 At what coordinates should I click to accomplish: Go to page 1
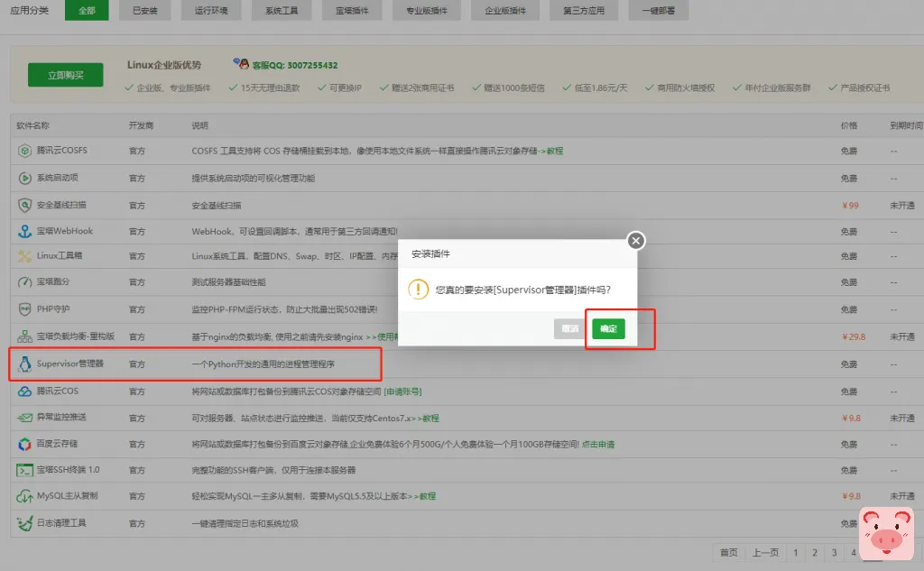[x=795, y=552]
